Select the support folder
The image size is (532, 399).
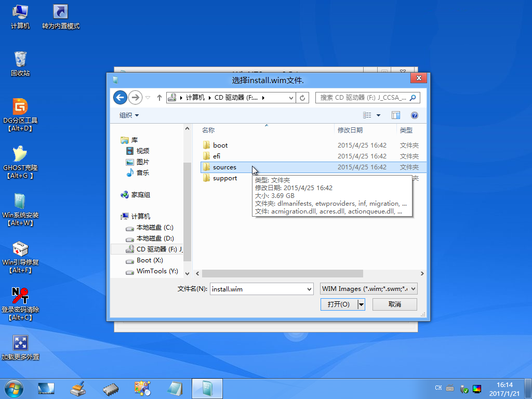pyautogui.click(x=224, y=178)
